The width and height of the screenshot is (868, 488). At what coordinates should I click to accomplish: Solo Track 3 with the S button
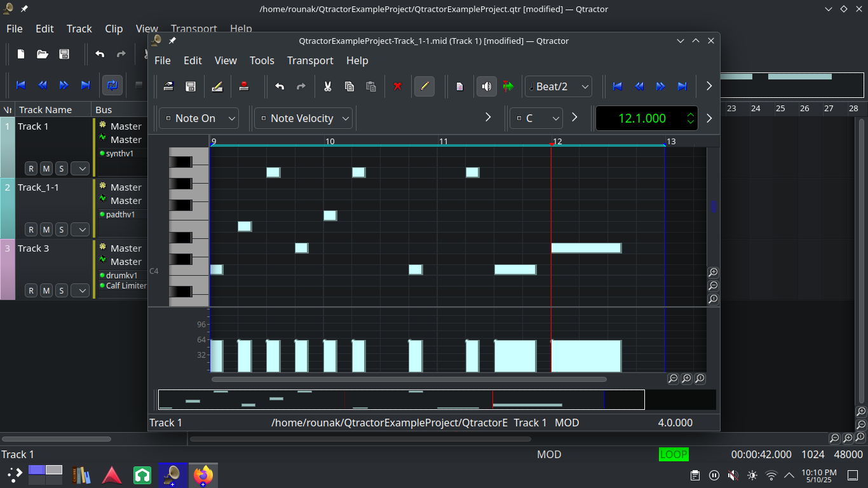tap(61, 290)
